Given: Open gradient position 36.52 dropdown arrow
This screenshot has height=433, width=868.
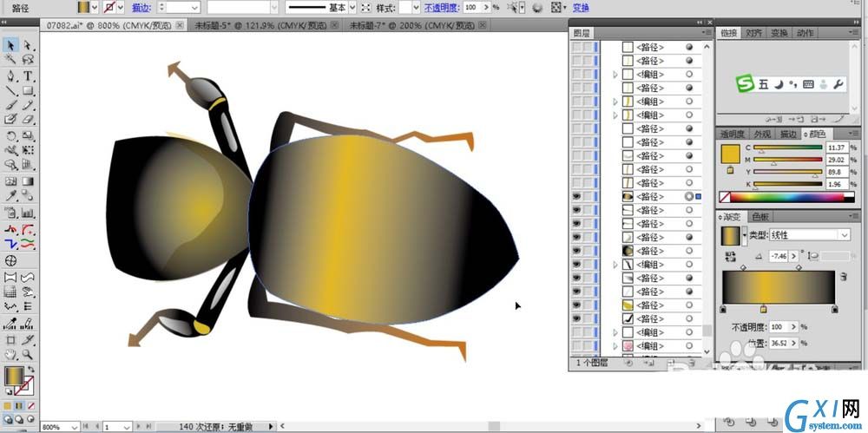Looking at the screenshot, I should point(794,343).
